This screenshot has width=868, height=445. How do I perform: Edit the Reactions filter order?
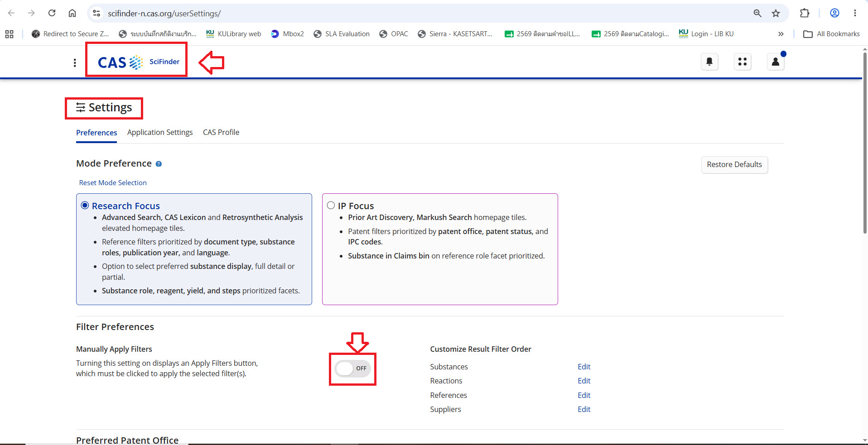tap(584, 381)
